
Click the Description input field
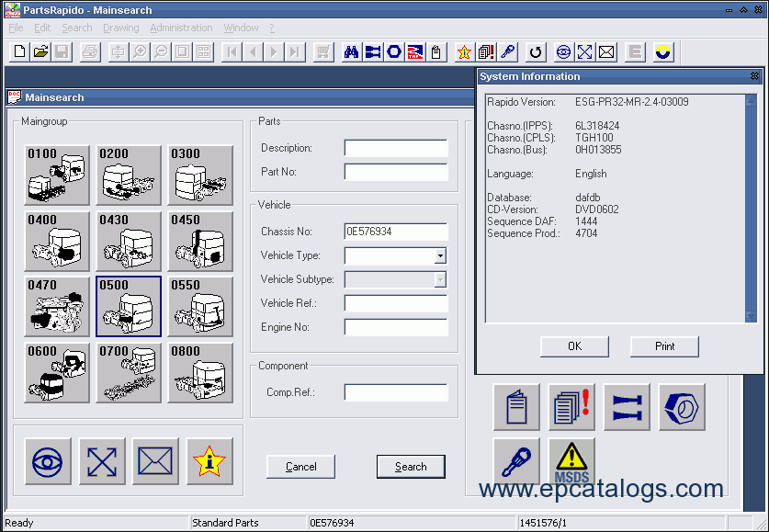396,148
